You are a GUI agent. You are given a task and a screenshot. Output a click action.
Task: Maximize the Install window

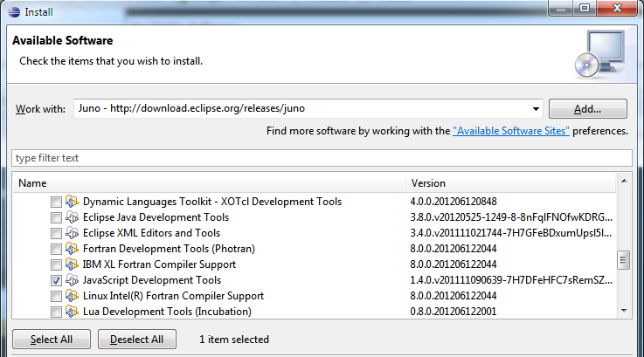[x=585, y=9]
